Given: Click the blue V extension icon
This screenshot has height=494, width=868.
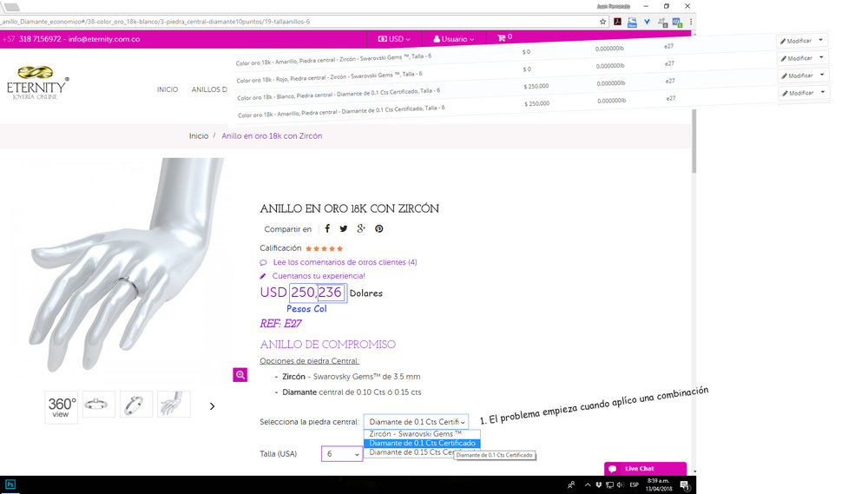Looking at the screenshot, I should coord(647,22).
